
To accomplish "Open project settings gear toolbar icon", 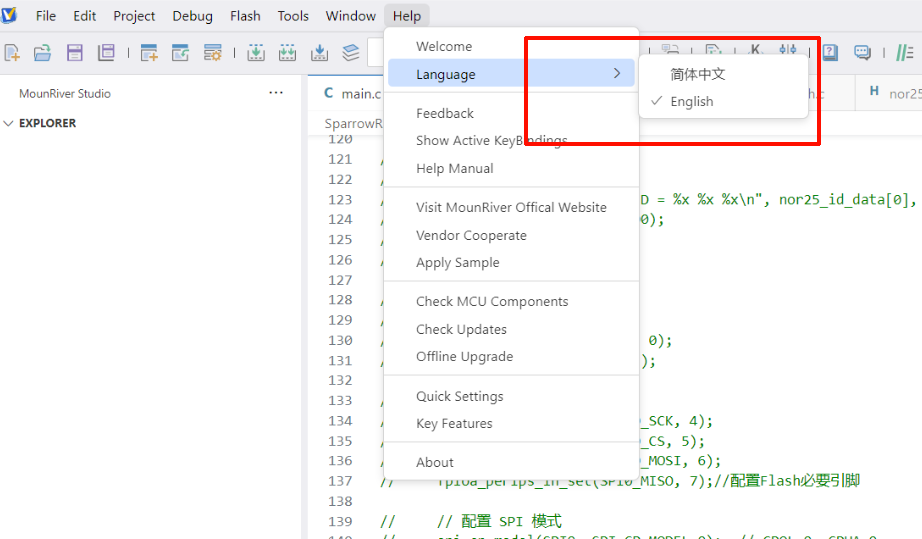I will coord(212,53).
